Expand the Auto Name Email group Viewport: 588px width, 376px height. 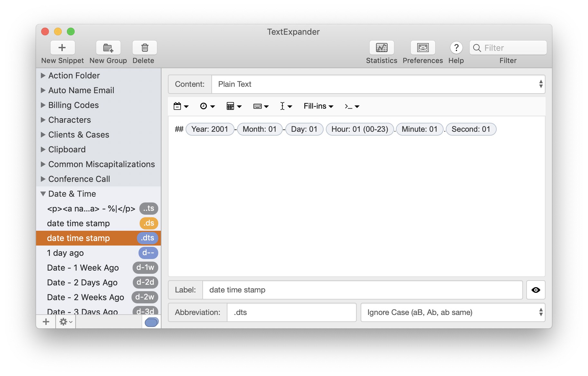click(x=43, y=90)
